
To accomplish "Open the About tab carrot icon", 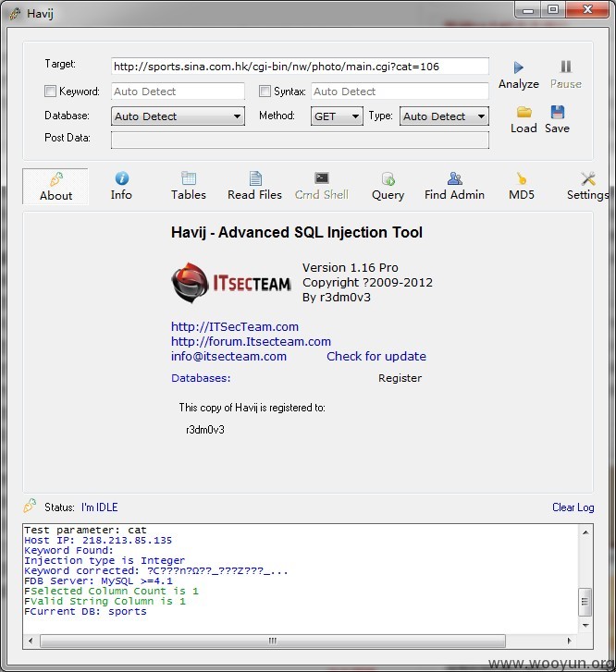I will tap(56, 178).
